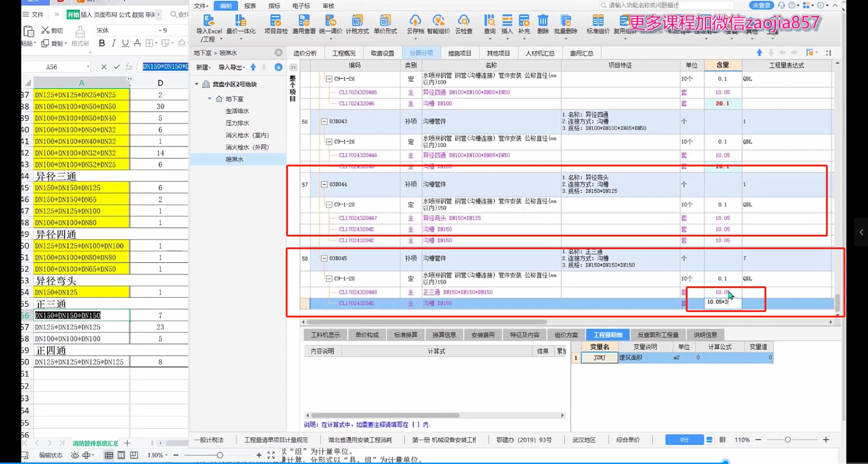This screenshot has width=868, height=464.
Task: Switch to the 措施项目 tab
Action: 460,53
